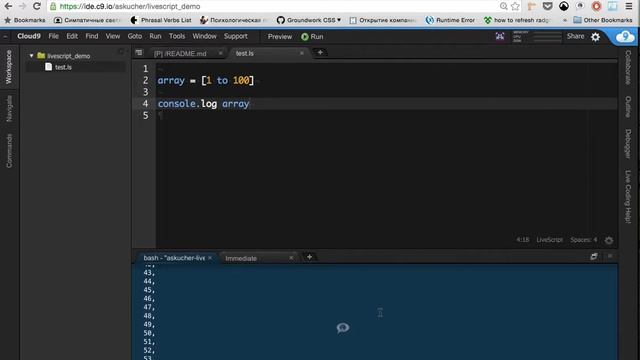This screenshot has width=640, height=360.
Task: Reload the page with the refresh icon
Action: click(x=37, y=6)
